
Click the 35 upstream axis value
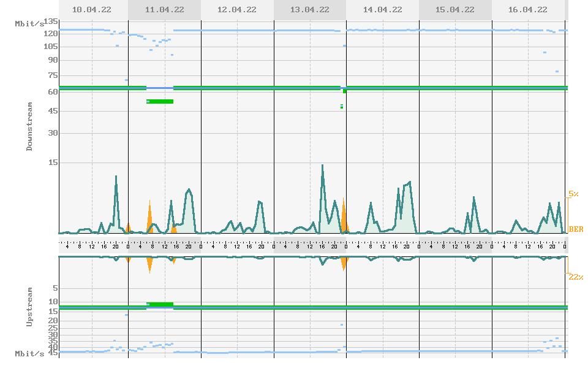pos(53,340)
